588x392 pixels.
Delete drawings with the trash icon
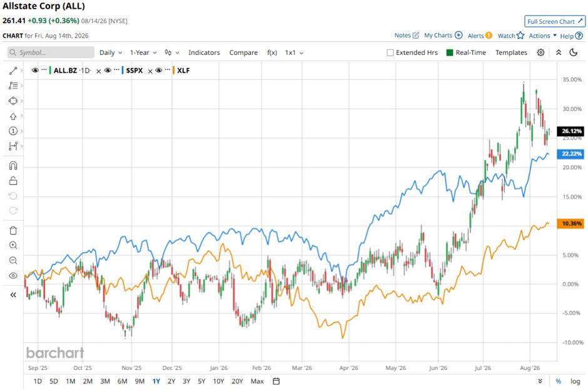(x=13, y=231)
